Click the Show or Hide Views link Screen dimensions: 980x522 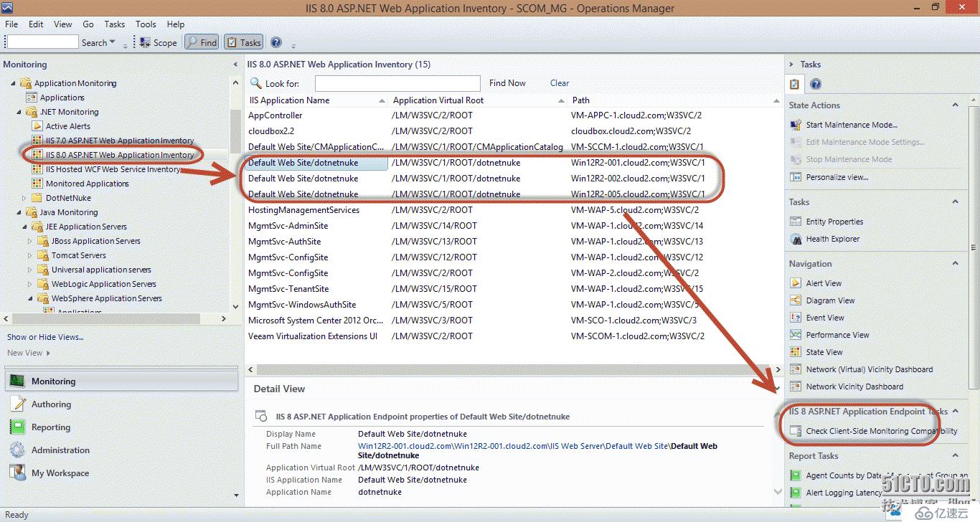(45, 337)
